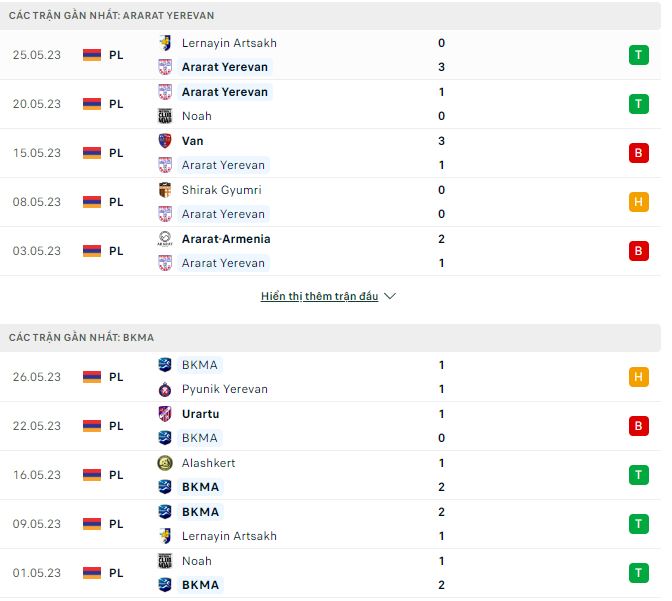Click the Noah club logo in the 20.05.23 match
Viewport: 672px width, 601px height.
coord(165,116)
